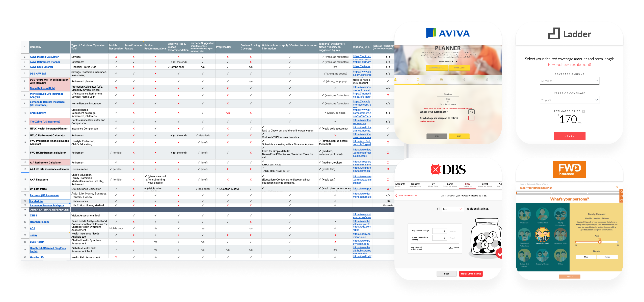Switch to DBS Transfer tab
644x302 pixels.
point(415,185)
